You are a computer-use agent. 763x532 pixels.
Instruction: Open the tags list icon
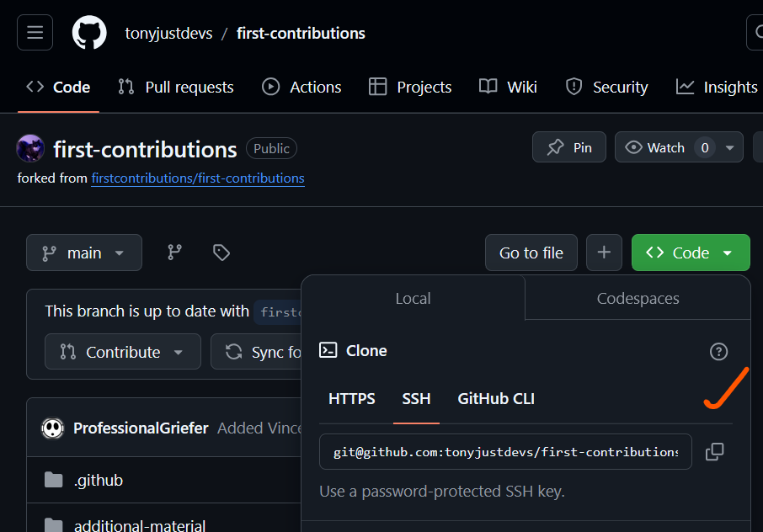(221, 253)
